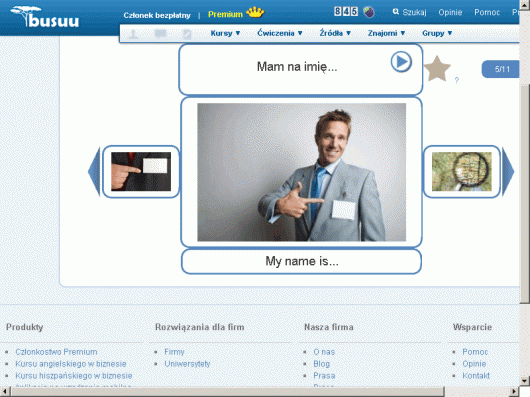Open the profile person icon in toolbar
The height and width of the screenshot is (397, 530).
[x=134, y=33]
